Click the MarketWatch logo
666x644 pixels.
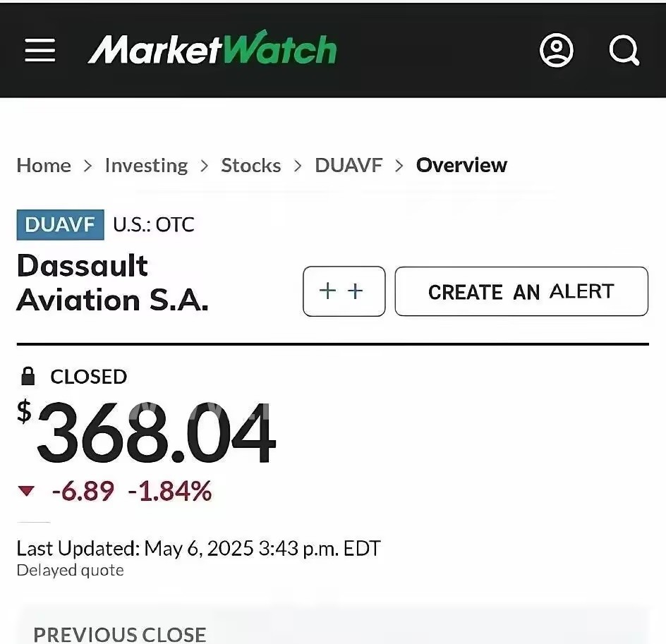tap(212, 50)
